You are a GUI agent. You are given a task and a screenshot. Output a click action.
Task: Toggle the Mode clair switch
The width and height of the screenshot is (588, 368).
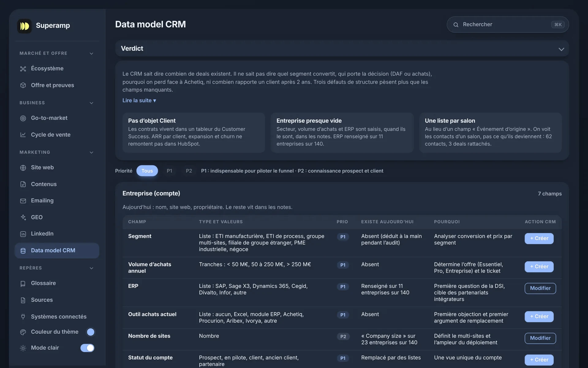pos(87,348)
